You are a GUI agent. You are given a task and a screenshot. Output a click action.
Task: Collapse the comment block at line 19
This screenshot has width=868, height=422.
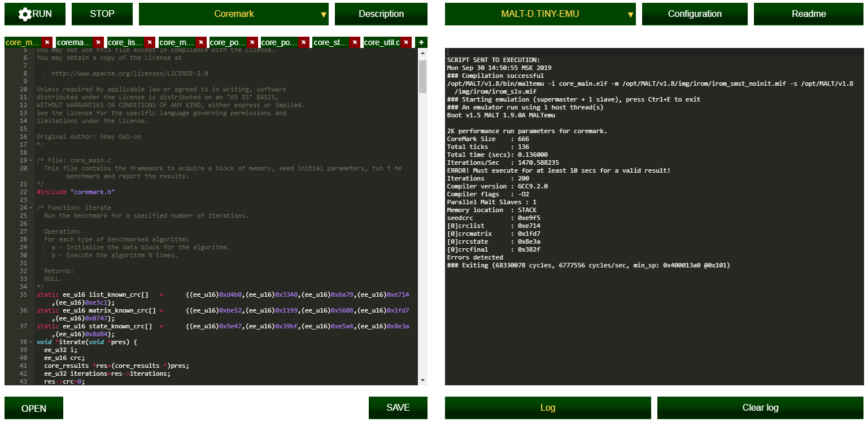point(30,161)
